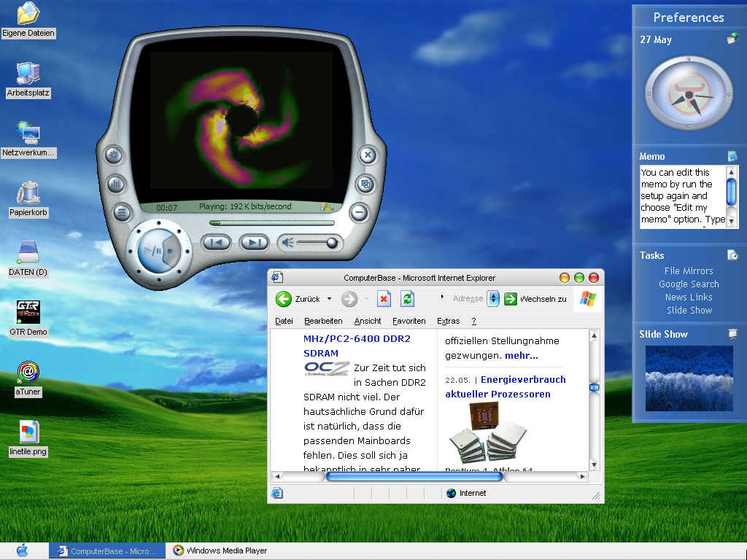Open the Extras menu
Viewport: 747px width, 560px height.
(449, 321)
